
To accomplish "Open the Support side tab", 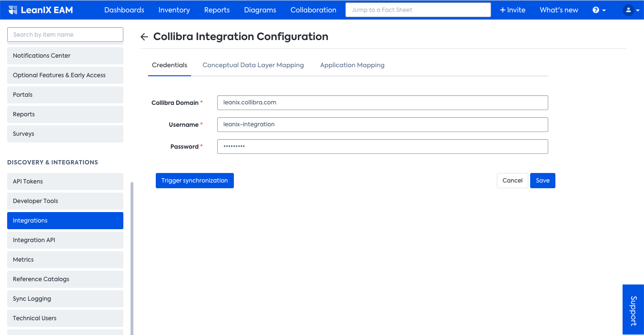I will [x=633, y=310].
